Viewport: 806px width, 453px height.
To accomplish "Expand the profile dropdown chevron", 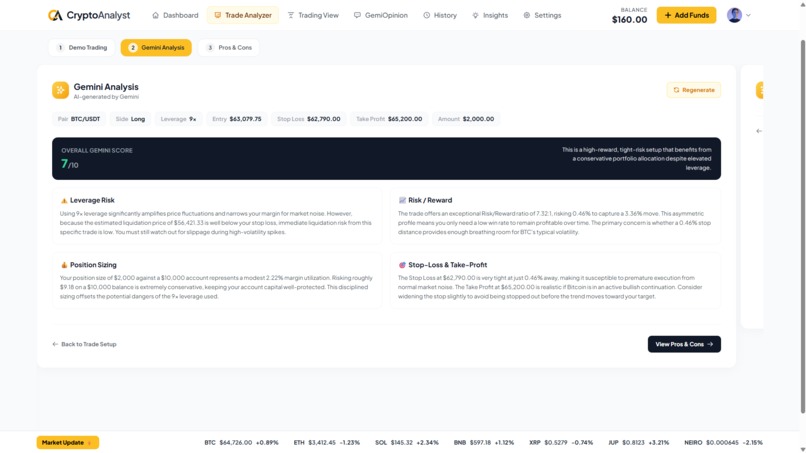I will [748, 15].
